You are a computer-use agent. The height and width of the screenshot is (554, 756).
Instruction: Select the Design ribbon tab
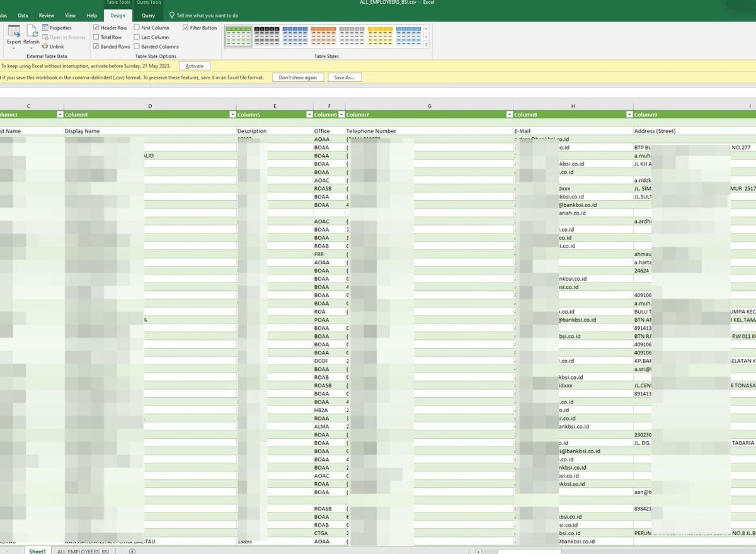point(118,15)
